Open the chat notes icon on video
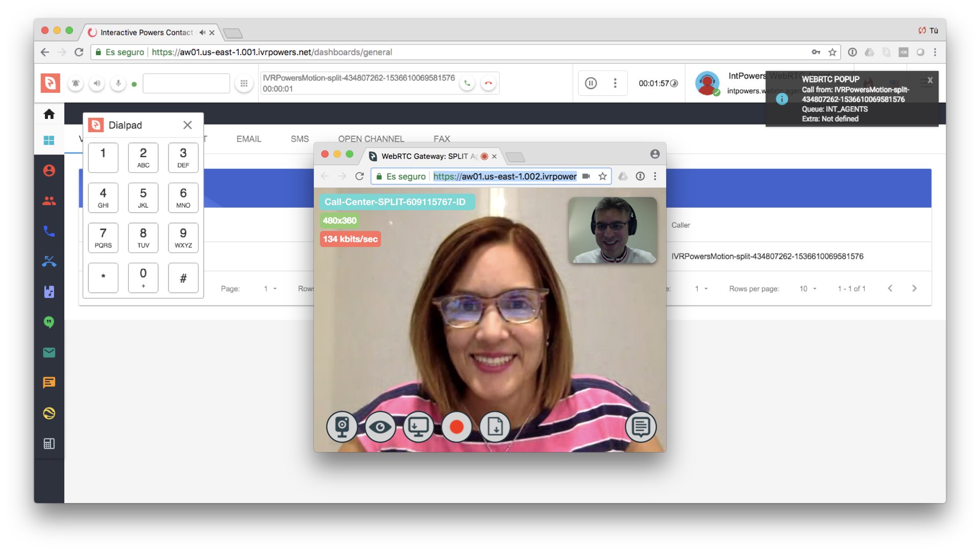The image size is (980, 551). [641, 427]
